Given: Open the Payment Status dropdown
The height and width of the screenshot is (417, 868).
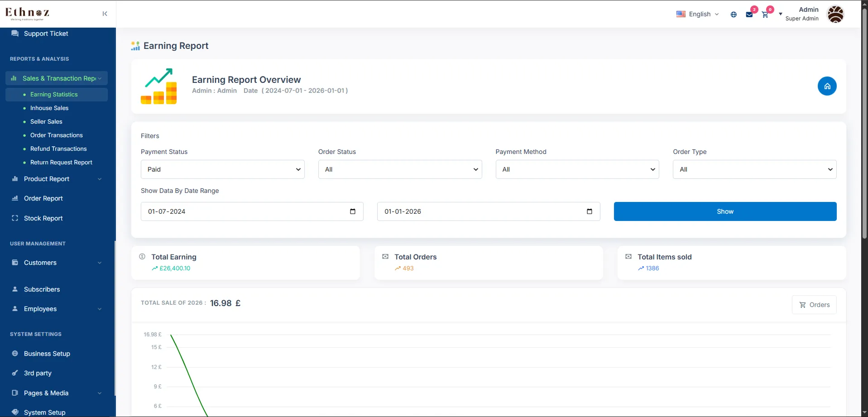Looking at the screenshot, I should click(222, 169).
